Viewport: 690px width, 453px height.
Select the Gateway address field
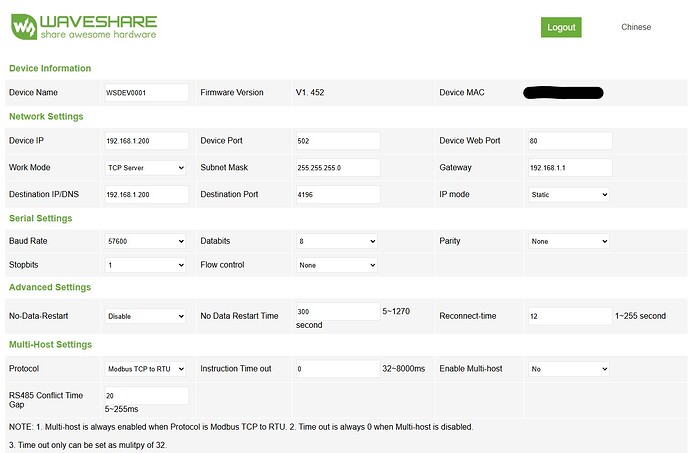click(x=569, y=167)
